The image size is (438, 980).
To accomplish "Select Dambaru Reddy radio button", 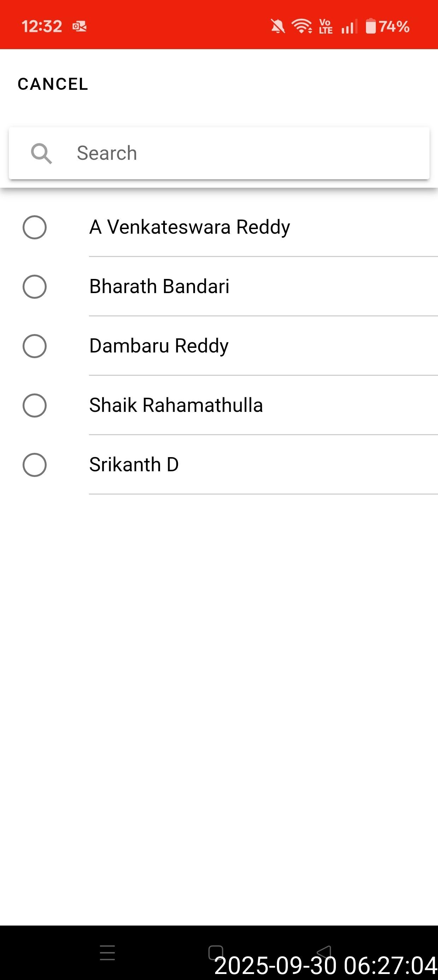I will coord(35,346).
